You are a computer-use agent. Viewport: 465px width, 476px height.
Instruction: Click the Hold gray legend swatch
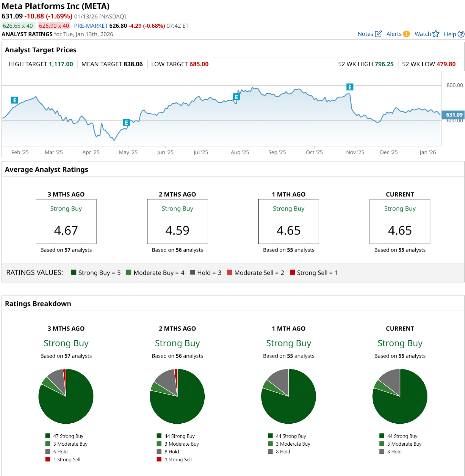192,273
